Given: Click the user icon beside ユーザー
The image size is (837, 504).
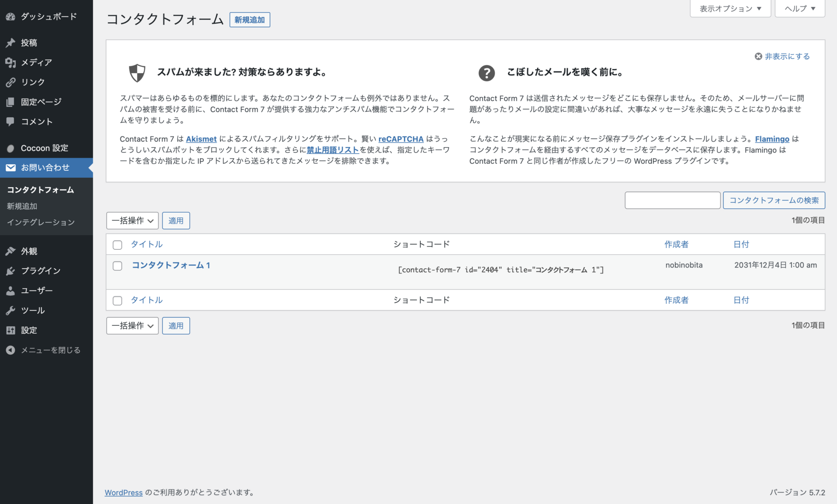Looking at the screenshot, I should pos(10,291).
